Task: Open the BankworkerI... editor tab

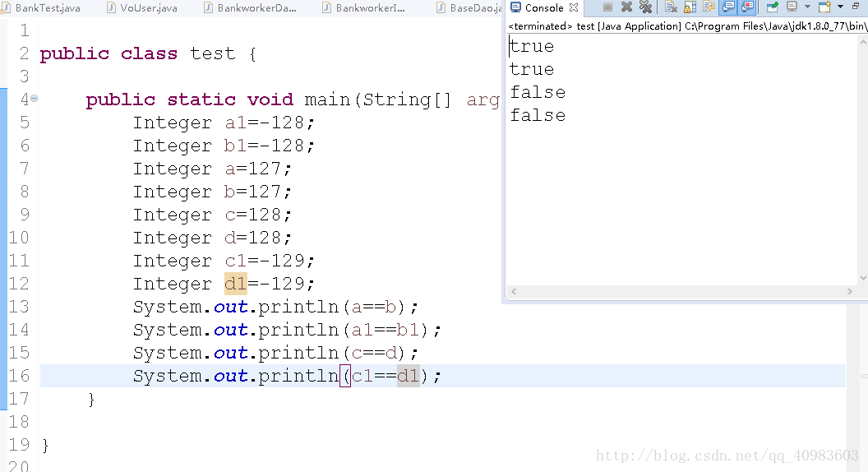Action: click(365, 7)
